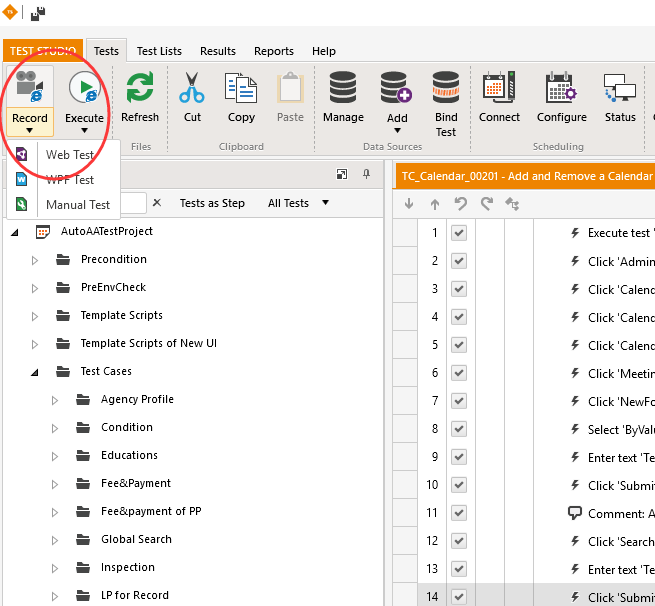Select step 8 Select 'ByValu' row
The image size is (655, 606).
[524, 429]
